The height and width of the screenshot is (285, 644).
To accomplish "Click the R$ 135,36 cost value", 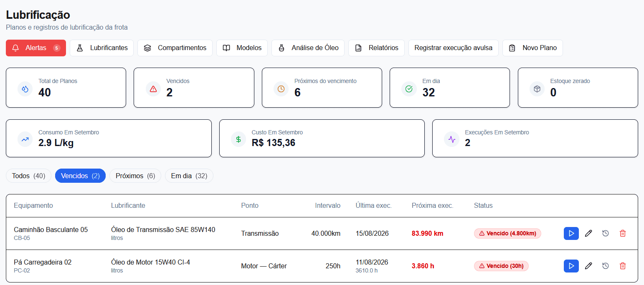I will (274, 143).
